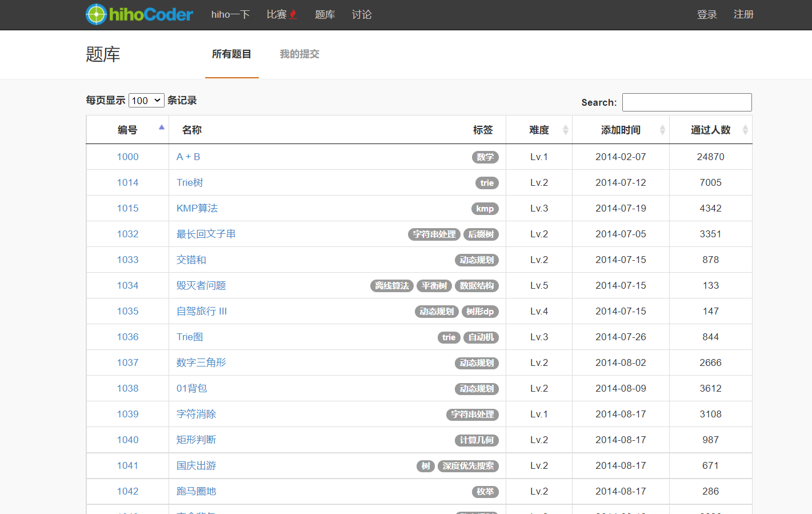Sort by 难度 using its arrow icon
The width and height of the screenshot is (812, 514).
[566, 130]
